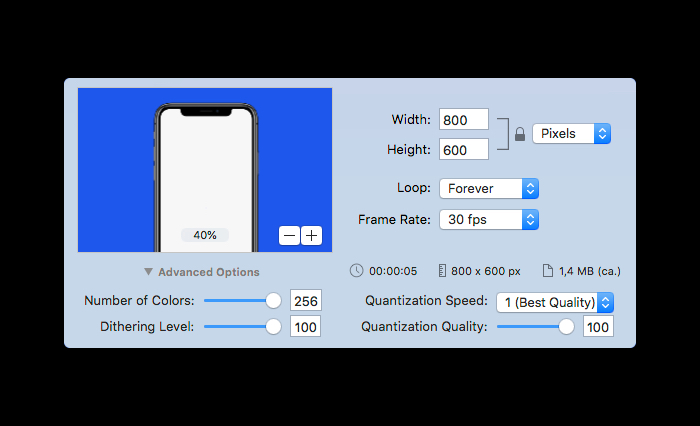
Task: Click the Quantization Quality slider knob
Action: [x=566, y=326]
